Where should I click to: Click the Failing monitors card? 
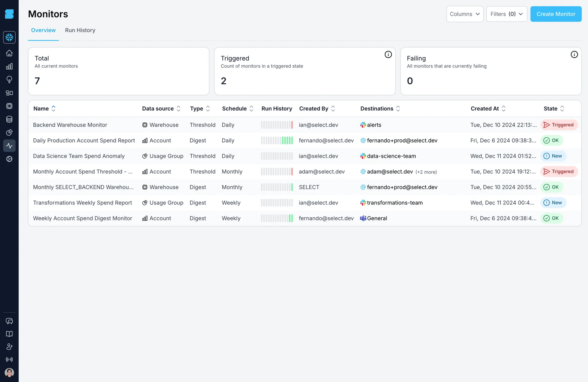(x=491, y=71)
